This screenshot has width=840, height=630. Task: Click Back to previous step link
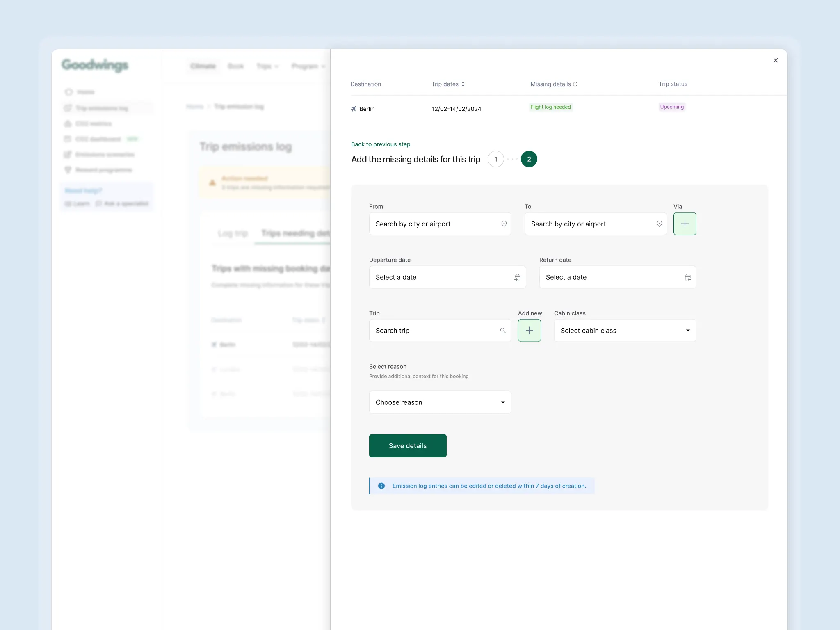[x=380, y=144]
